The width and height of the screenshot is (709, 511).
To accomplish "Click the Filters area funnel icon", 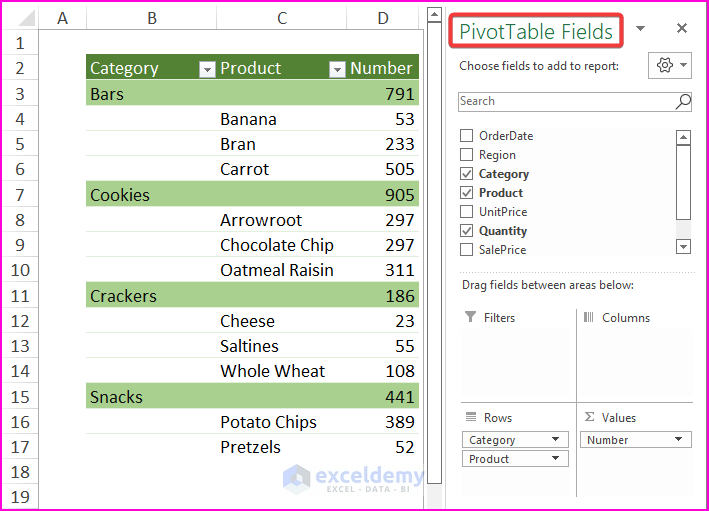I will point(471,317).
